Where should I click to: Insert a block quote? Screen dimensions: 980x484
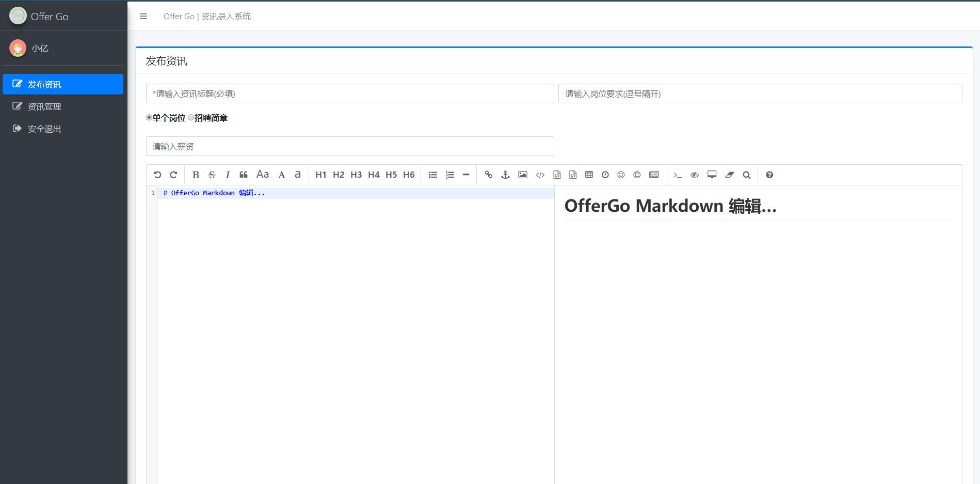click(244, 175)
